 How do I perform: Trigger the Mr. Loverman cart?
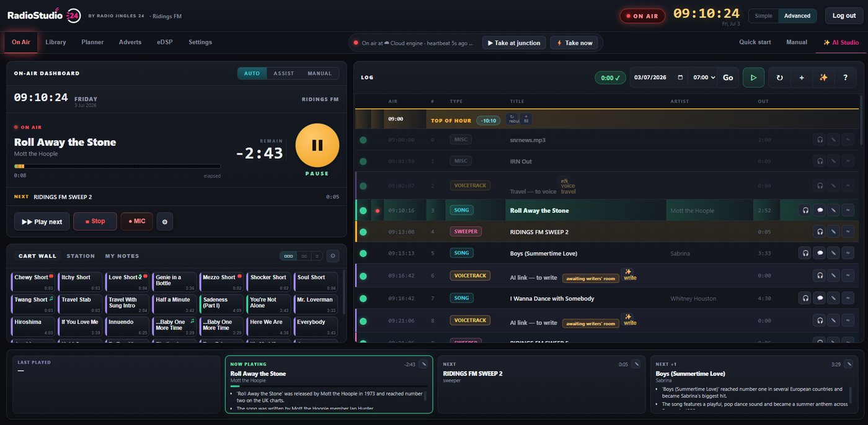pyautogui.click(x=316, y=304)
